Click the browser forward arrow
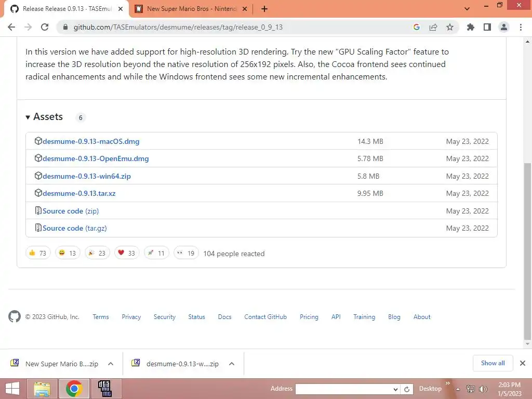 (x=28, y=27)
